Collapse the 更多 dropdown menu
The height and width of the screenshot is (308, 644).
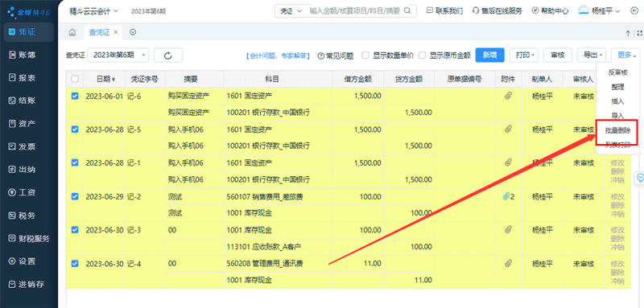(625, 55)
